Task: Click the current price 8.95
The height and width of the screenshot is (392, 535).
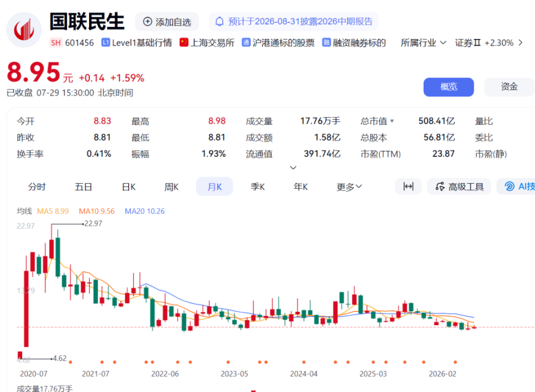Action: tap(33, 72)
